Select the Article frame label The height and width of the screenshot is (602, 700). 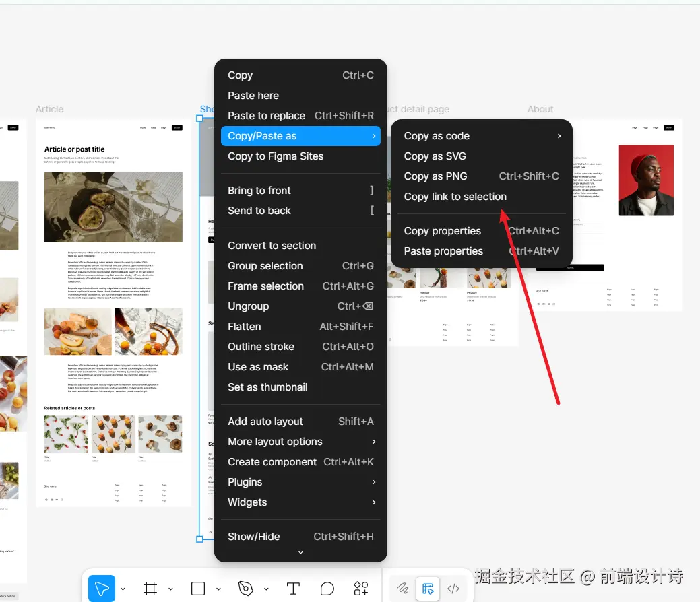click(50, 109)
